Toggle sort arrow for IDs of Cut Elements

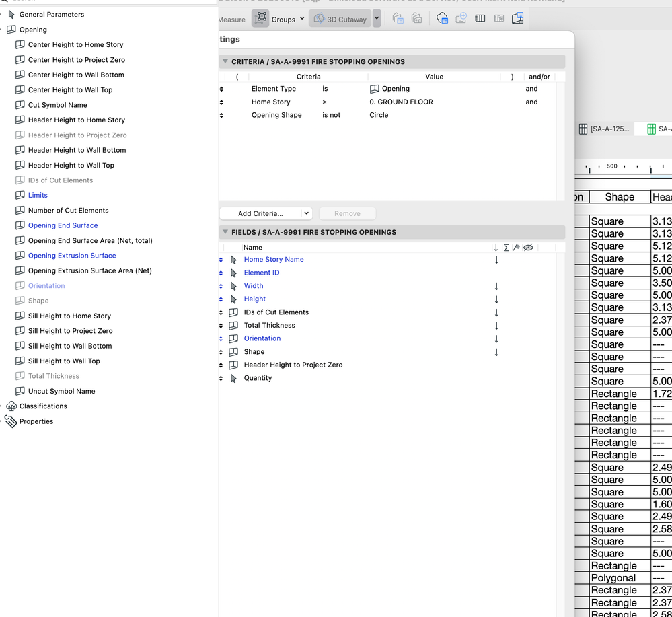pos(496,313)
